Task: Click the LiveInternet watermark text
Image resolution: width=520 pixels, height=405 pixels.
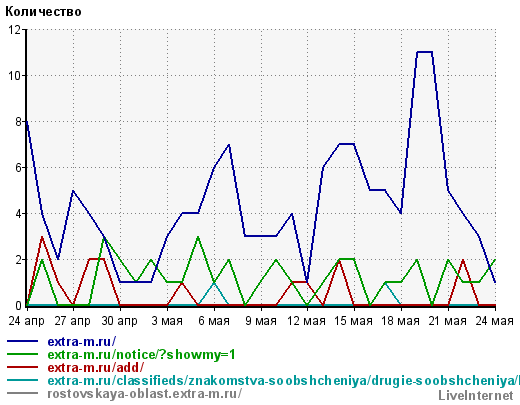Action: click(476, 396)
